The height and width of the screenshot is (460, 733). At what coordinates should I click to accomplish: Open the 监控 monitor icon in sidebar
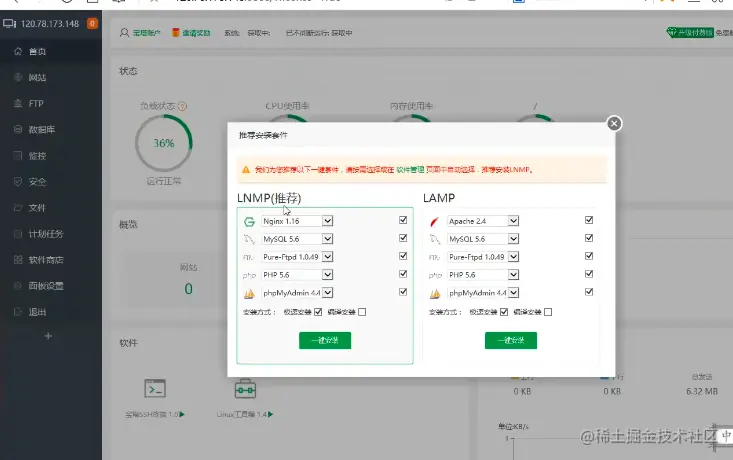[x=18, y=155]
